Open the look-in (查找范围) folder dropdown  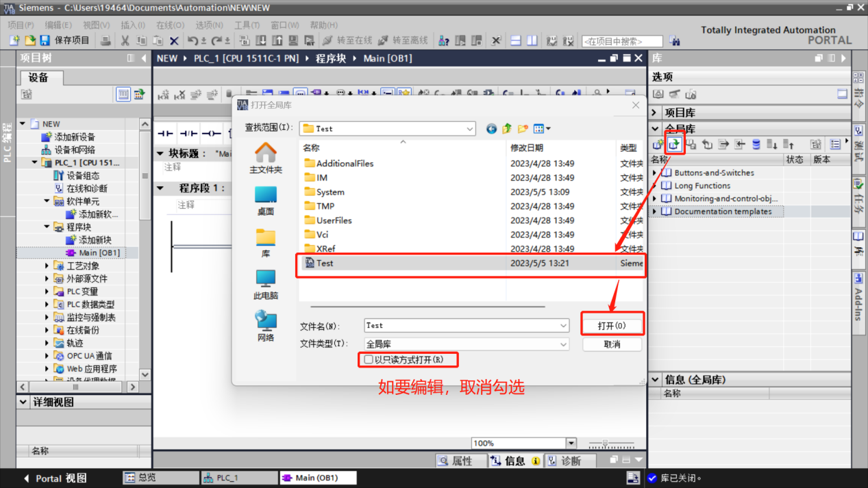pyautogui.click(x=470, y=129)
